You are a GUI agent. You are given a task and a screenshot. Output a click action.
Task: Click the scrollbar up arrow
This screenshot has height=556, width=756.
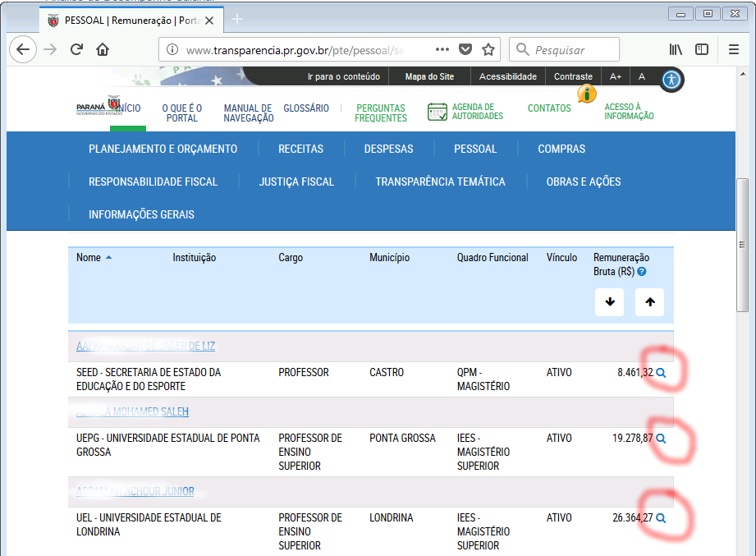[743, 74]
